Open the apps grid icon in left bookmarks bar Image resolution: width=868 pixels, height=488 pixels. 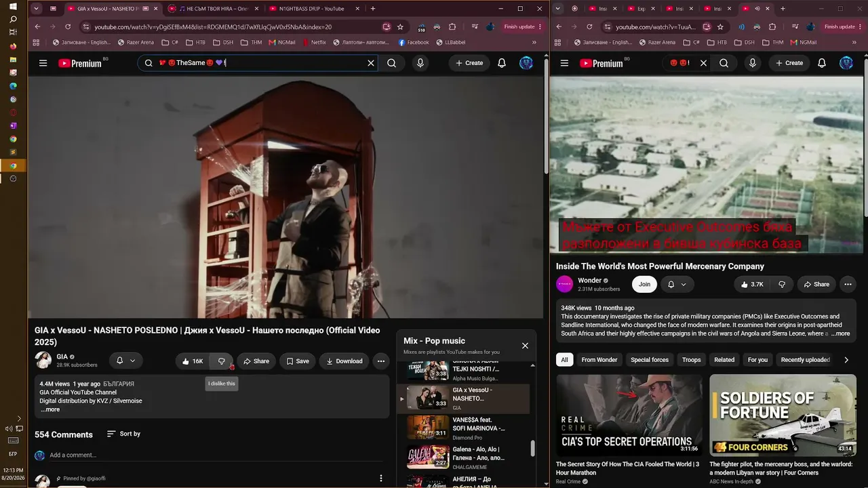tap(35, 42)
